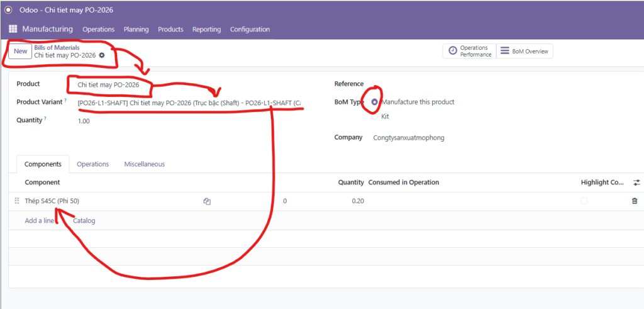
Task: Click the New button
Action: click(x=21, y=51)
